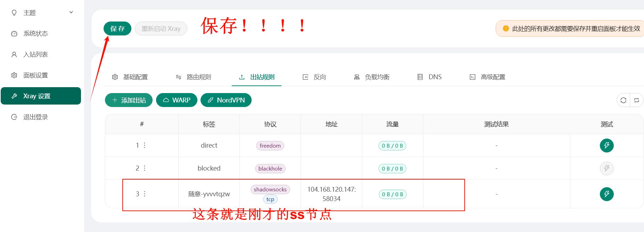This screenshot has width=644, height=232.
Task: Click the cloud icon on the WARP button
Action: (166, 100)
